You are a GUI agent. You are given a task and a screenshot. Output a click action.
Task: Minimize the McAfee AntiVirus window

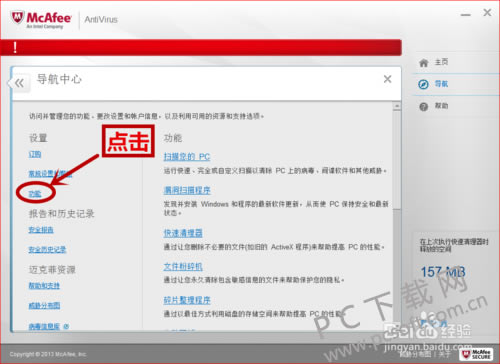(x=466, y=15)
